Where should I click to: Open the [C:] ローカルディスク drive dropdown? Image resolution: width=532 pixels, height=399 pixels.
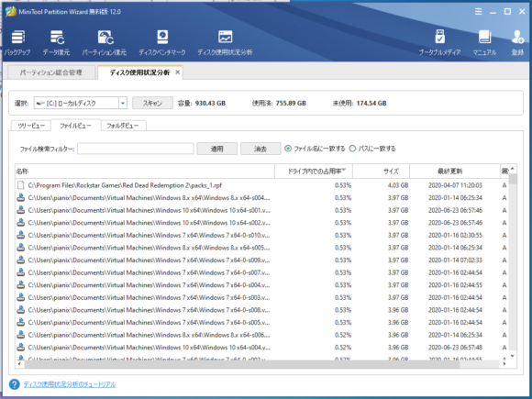(x=123, y=103)
